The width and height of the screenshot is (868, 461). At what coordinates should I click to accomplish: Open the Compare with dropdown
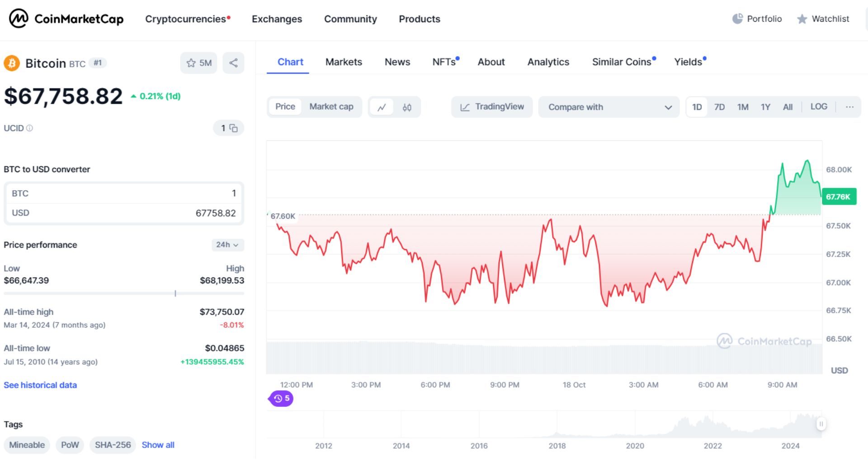pos(609,107)
